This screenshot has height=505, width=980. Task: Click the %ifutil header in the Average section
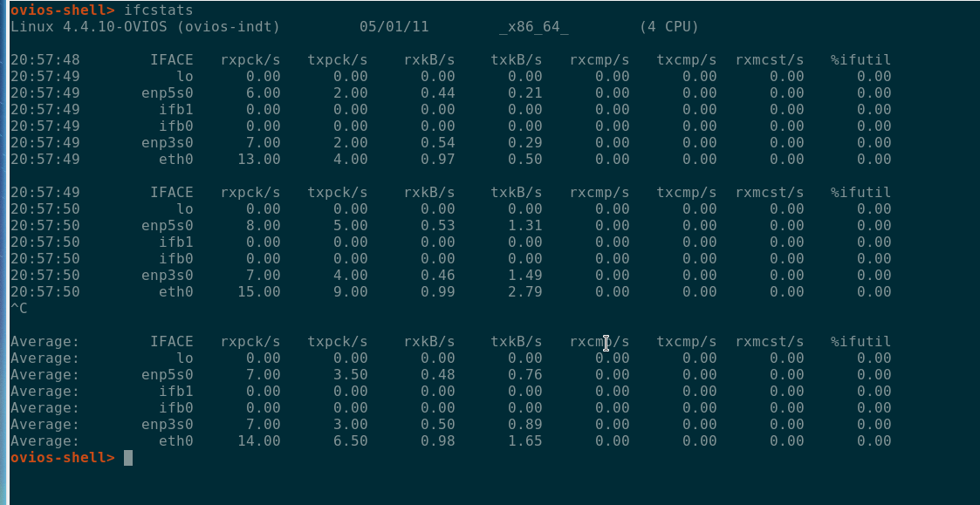860,342
